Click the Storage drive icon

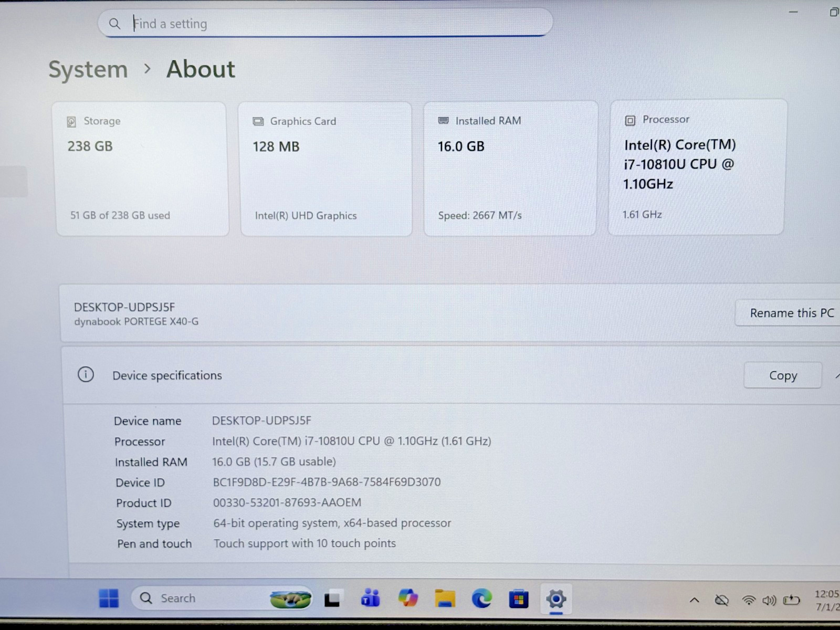click(x=71, y=122)
